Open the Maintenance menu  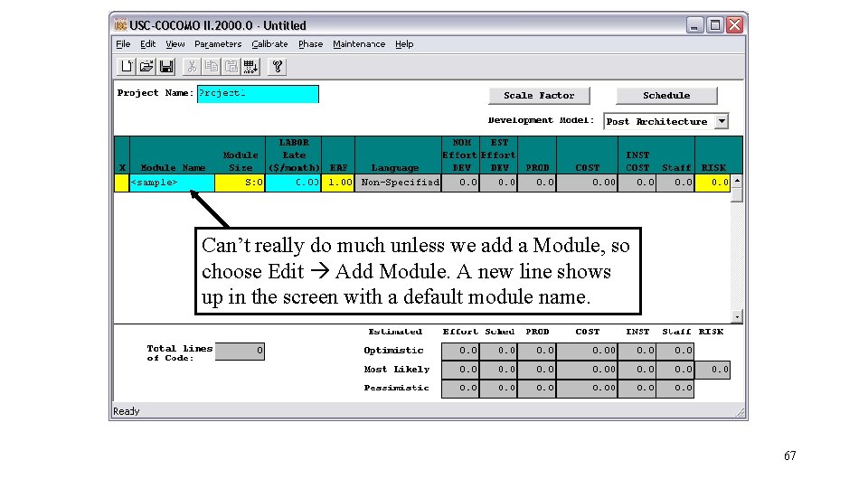point(359,44)
